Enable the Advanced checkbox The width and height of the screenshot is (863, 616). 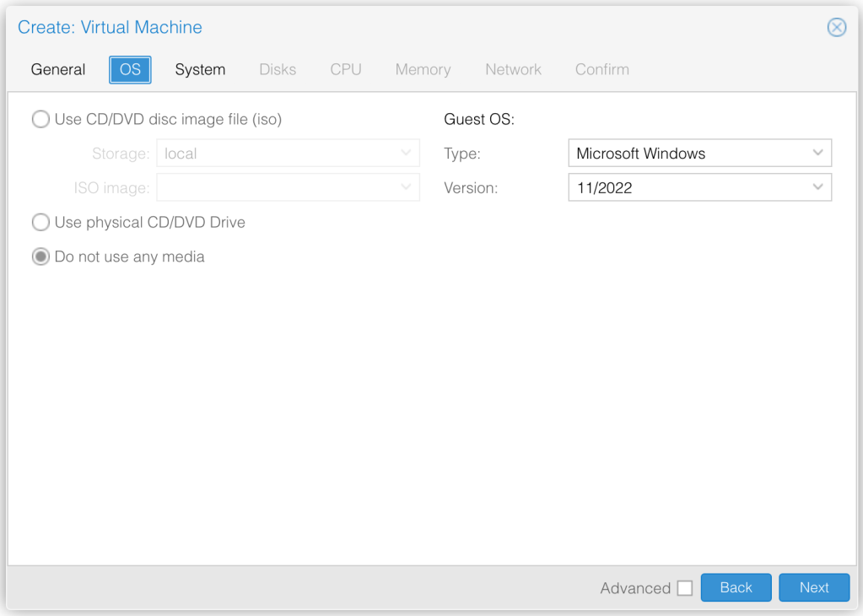(x=684, y=588)
